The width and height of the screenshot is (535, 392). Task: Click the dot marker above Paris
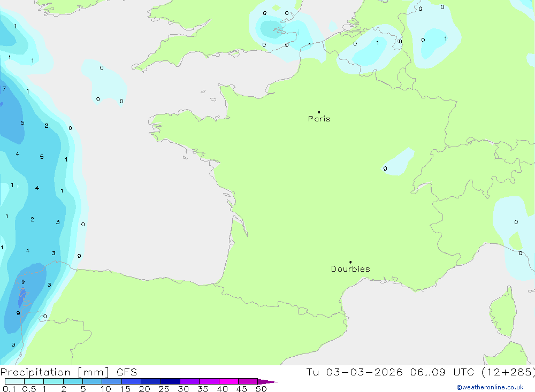coord(319,112)
